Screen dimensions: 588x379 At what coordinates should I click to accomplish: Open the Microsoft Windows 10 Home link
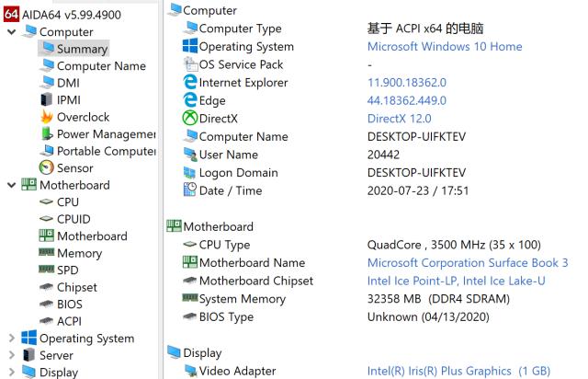(445, 46)
